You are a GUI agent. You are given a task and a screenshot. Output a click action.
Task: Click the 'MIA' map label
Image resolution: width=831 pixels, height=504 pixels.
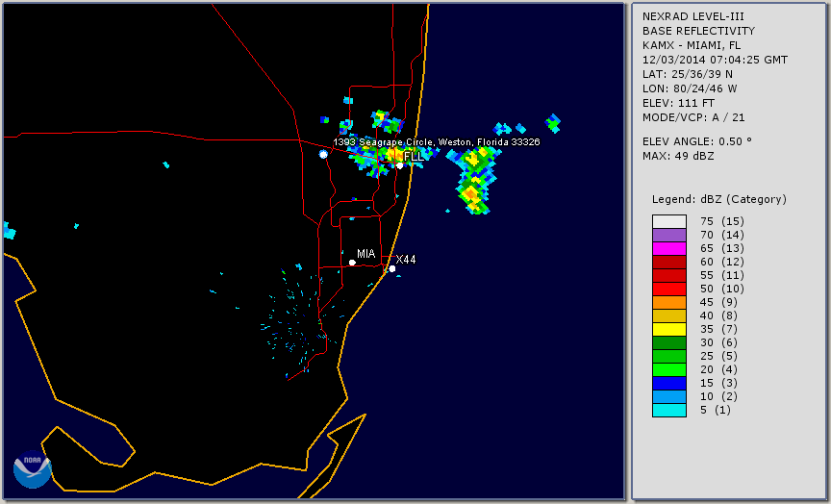tap(365, 254)
